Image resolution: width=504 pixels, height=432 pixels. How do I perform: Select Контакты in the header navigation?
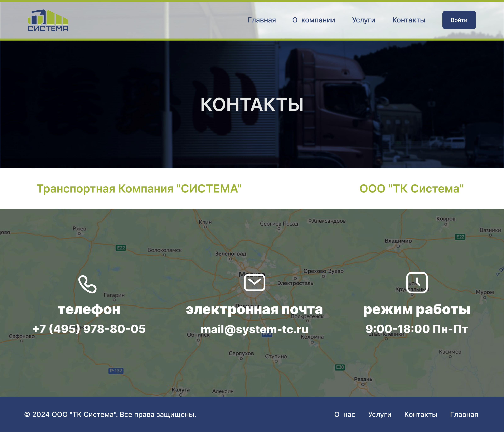(409, 20)
